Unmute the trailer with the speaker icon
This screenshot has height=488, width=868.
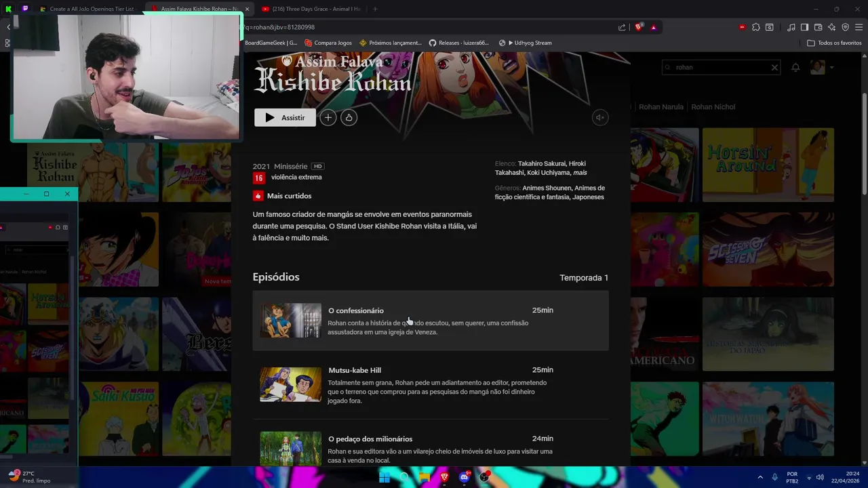tap(599, 117)
